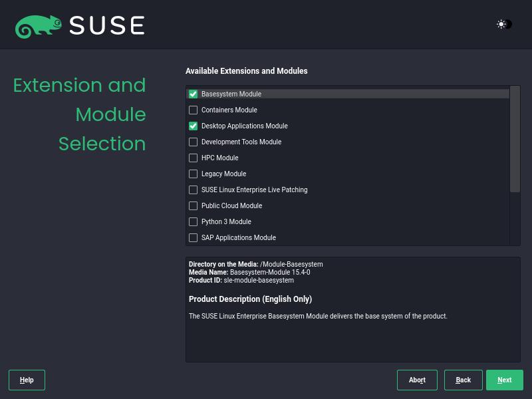
Task: Enable SUSE Linux Enterprise Live Patching
Action: pos(194,190)
